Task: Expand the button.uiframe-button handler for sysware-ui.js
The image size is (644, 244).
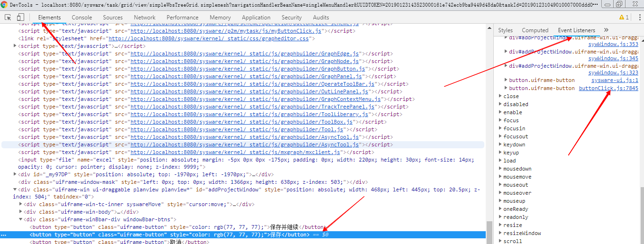Action: click(506, 81)
